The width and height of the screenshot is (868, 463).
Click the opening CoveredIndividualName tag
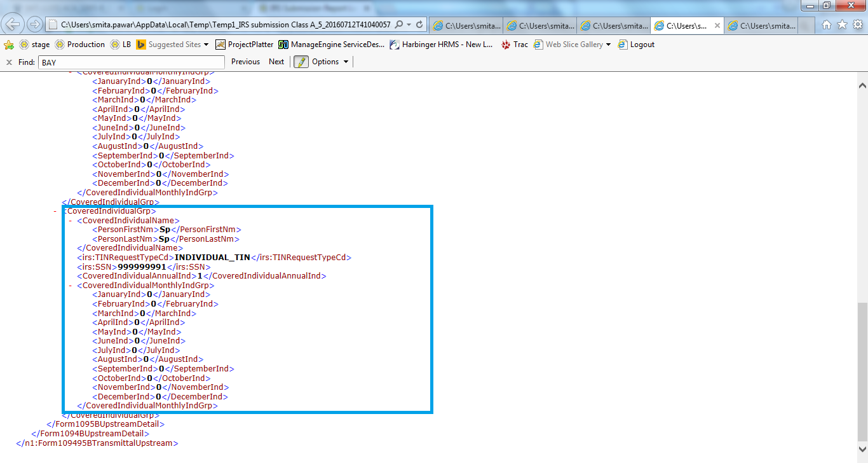[x=128, y=220]
